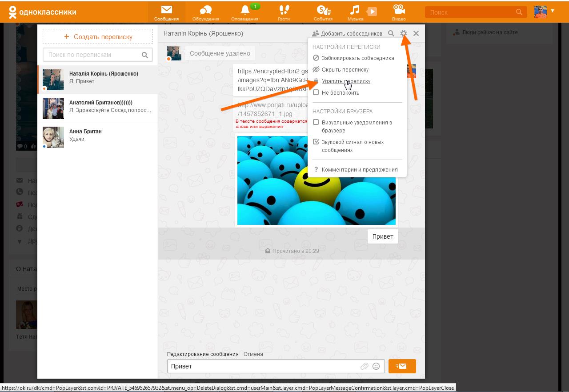
Task: Select Заблокировать собеседника
Action: pos(353,58)
